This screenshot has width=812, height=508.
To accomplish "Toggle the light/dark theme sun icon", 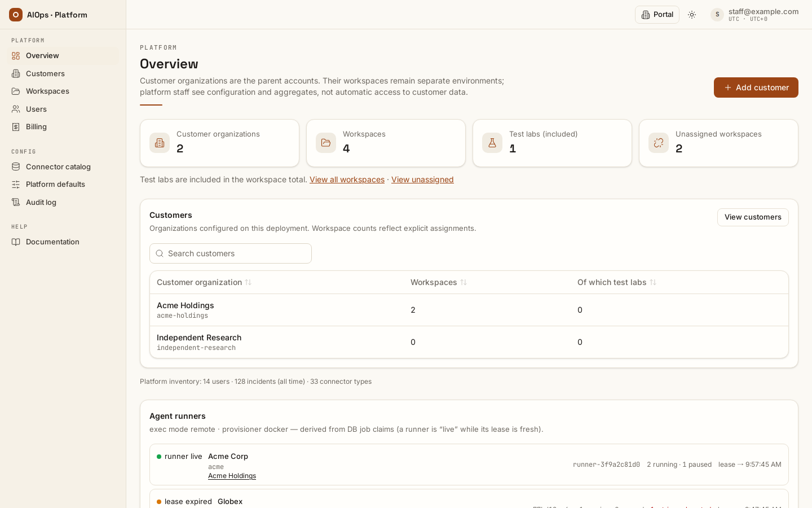I will pyautogui.click(x=692, y=15).
